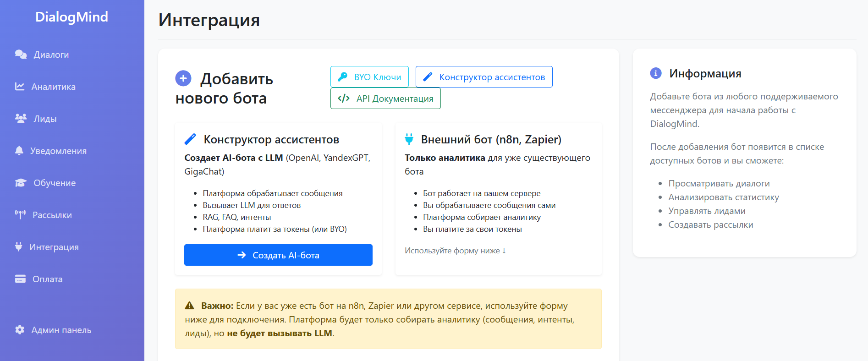Open the Диалоги section via chat icon

20,54
